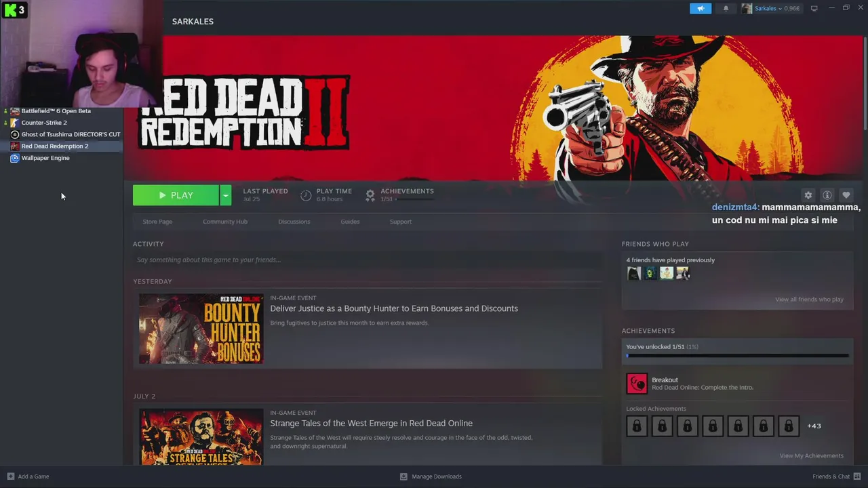This screenshot has height=488, width=868.
Task: Open the Strange Tales of the West thumbnail
Action: click(201, 436)
